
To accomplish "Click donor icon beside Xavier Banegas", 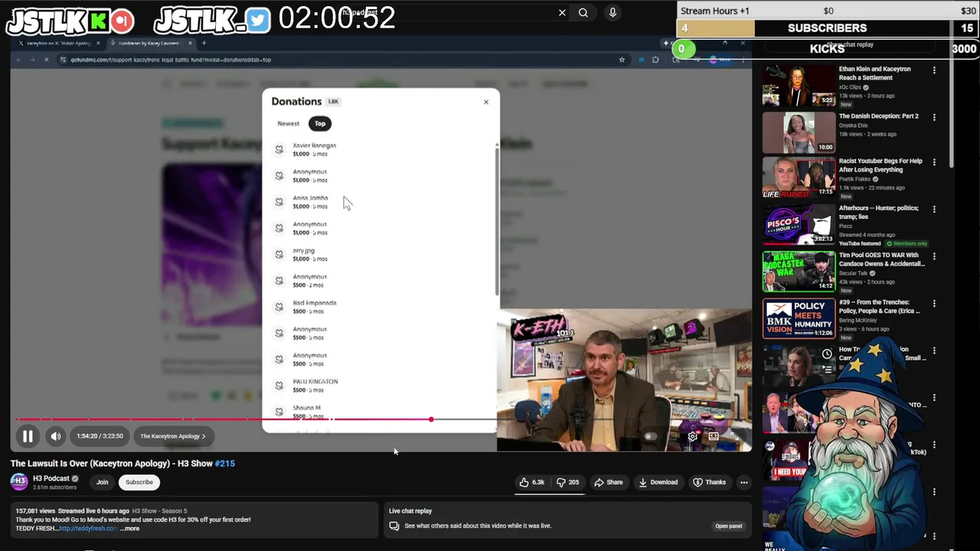I will 279,149.
